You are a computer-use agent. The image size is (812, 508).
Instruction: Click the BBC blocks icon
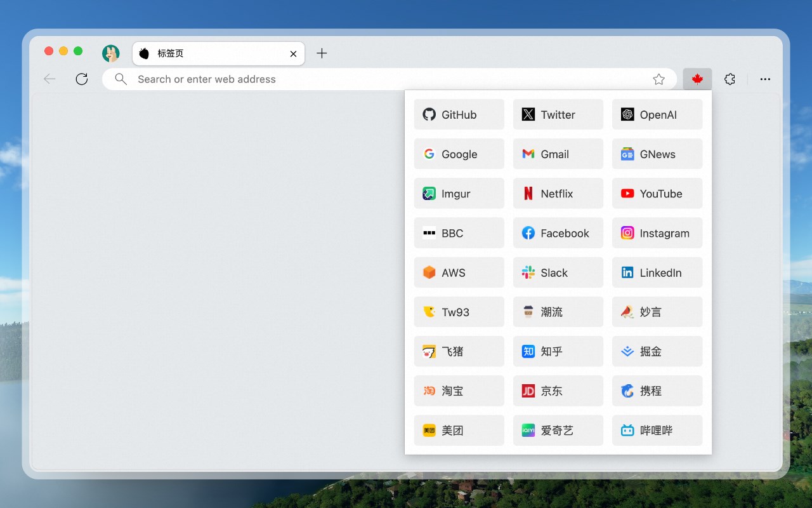(x=429, y=233)
